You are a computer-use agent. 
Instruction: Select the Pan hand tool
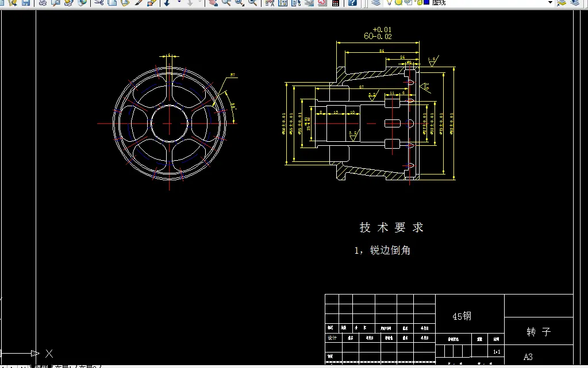(x=213, y=3)
